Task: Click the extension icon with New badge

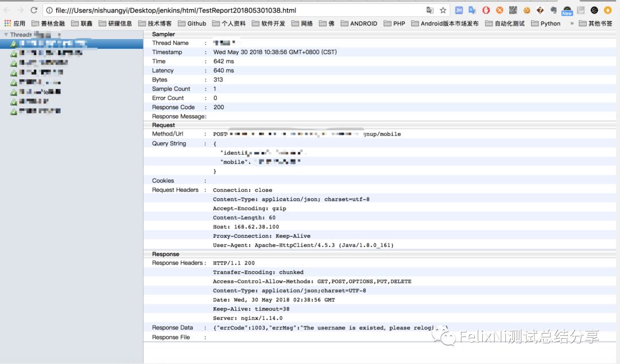Action: (x=567, y=11)
